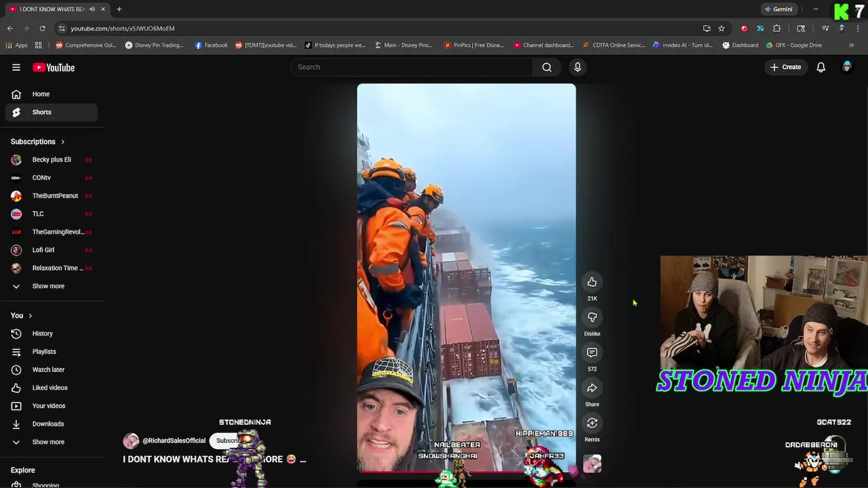868x488 pixels.
Task: Open the account avatar menu
Action: [x=847, y=67]
